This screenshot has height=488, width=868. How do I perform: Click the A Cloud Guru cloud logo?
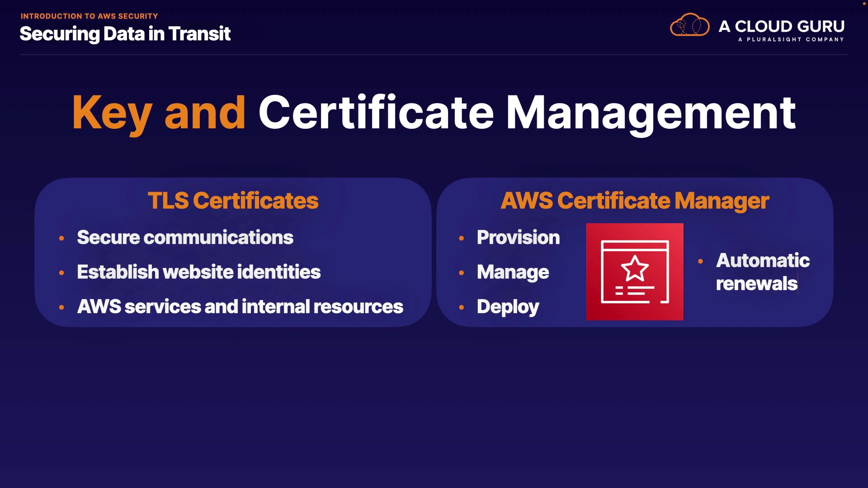pos(689,25)
